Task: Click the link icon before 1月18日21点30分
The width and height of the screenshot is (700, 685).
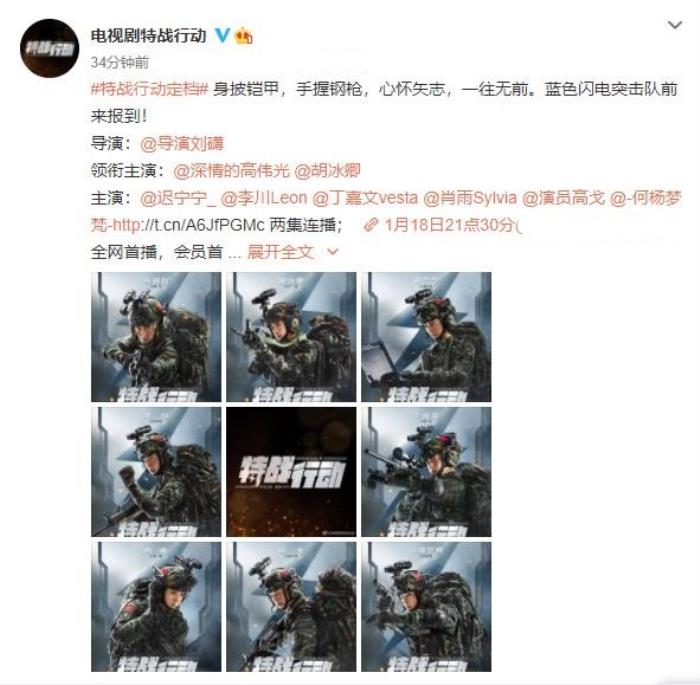Action: 371,225
